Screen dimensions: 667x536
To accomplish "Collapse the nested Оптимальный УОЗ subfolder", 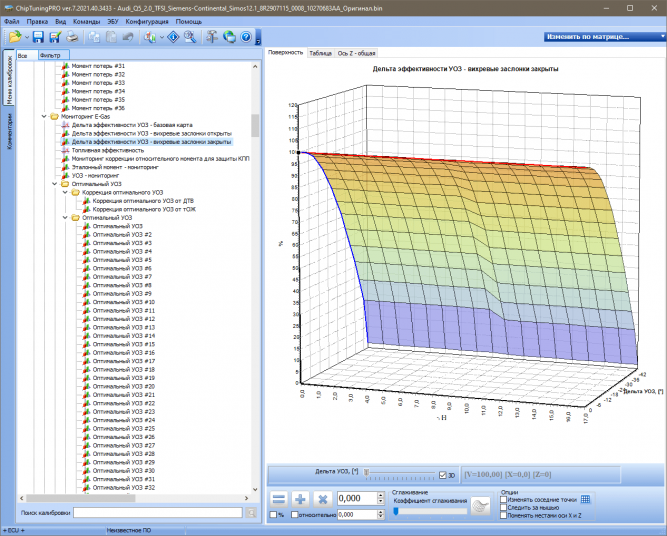I will pos(65,218).
